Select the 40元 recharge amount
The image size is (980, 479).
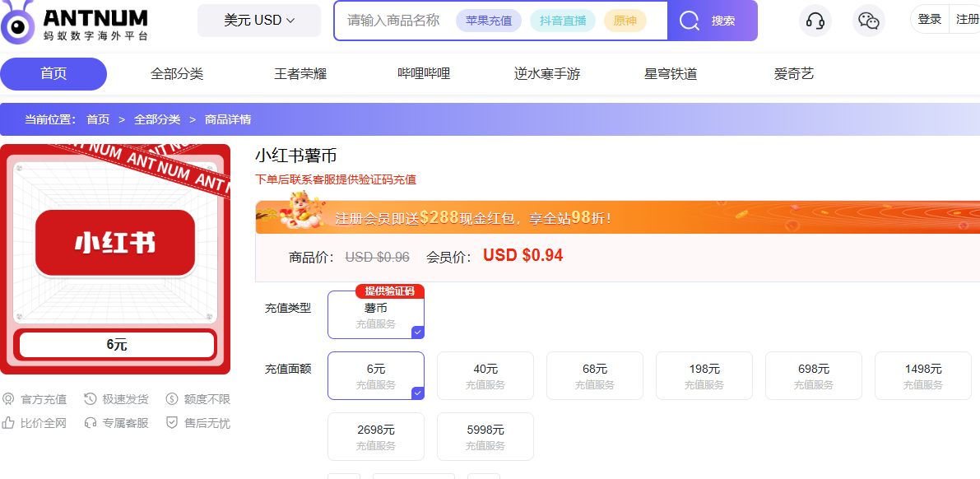485,376
